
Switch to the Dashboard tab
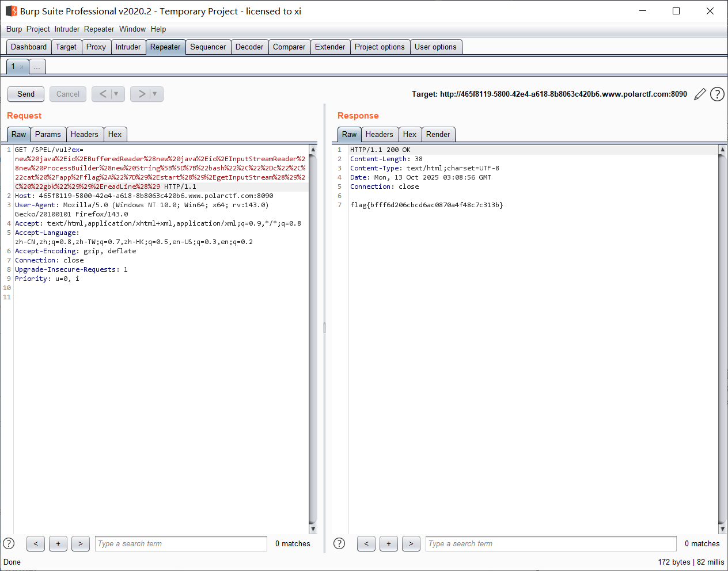point(29,47)
